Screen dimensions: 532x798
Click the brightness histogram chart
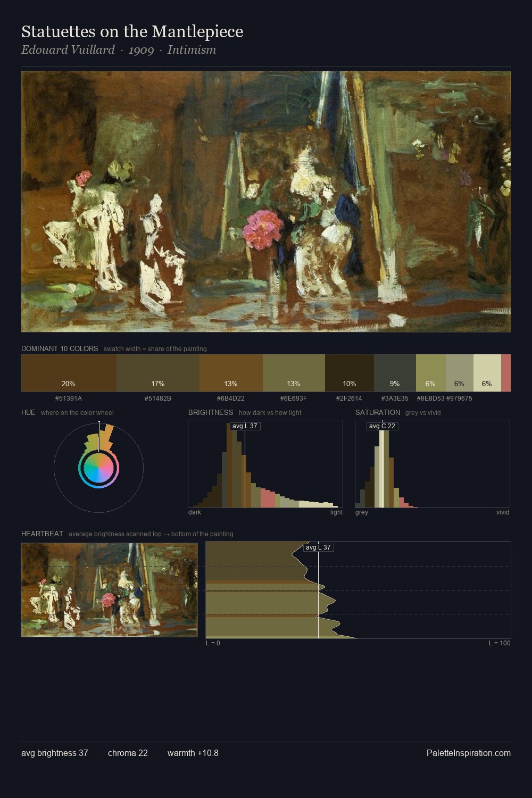pos(265,464)
